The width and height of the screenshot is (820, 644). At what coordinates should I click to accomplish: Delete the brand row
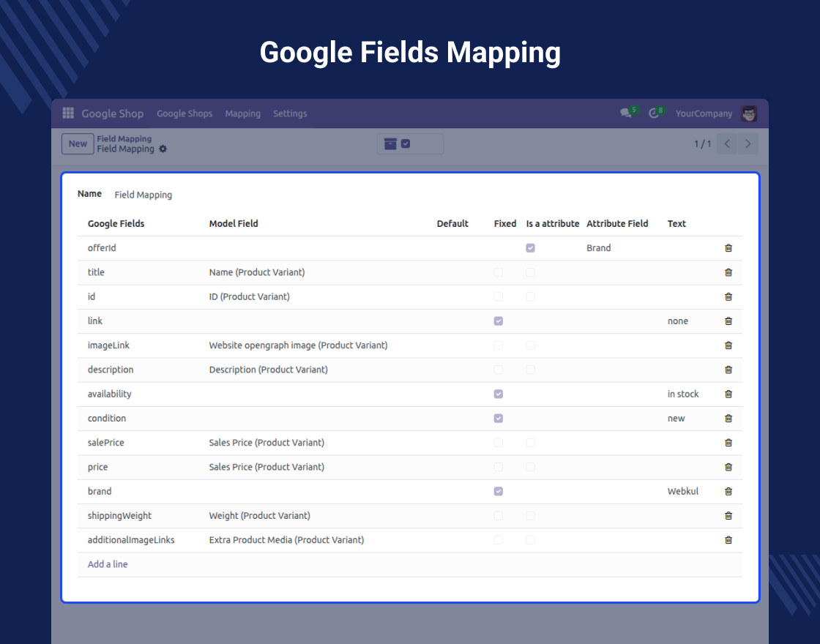(728, 491)
